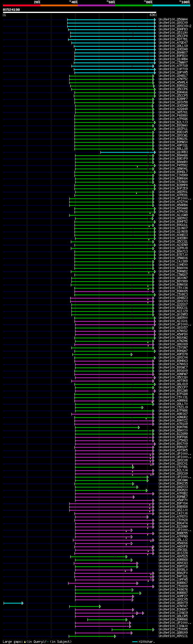Screen dimensions: 193x644
Task: Select the UniRef100_A7QE47 label
Action: (173, 42)
